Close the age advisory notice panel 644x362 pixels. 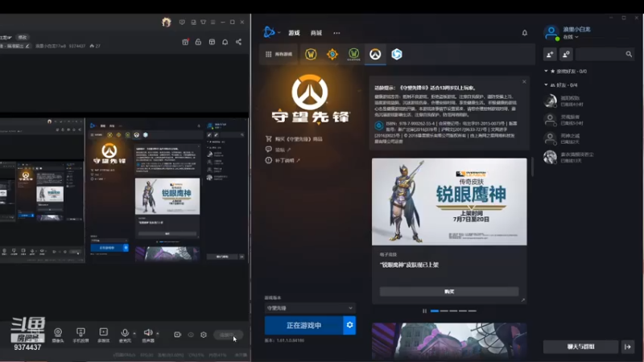[x=524, y=82]
